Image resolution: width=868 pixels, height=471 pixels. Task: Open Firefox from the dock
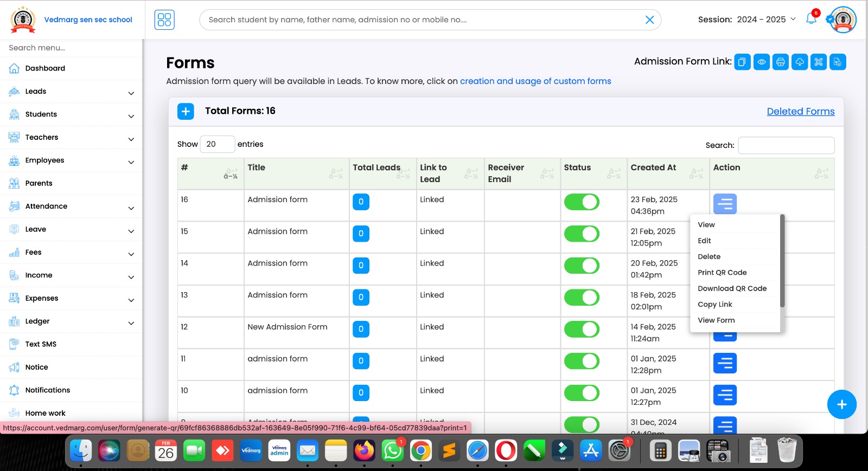tap(364, 450)
